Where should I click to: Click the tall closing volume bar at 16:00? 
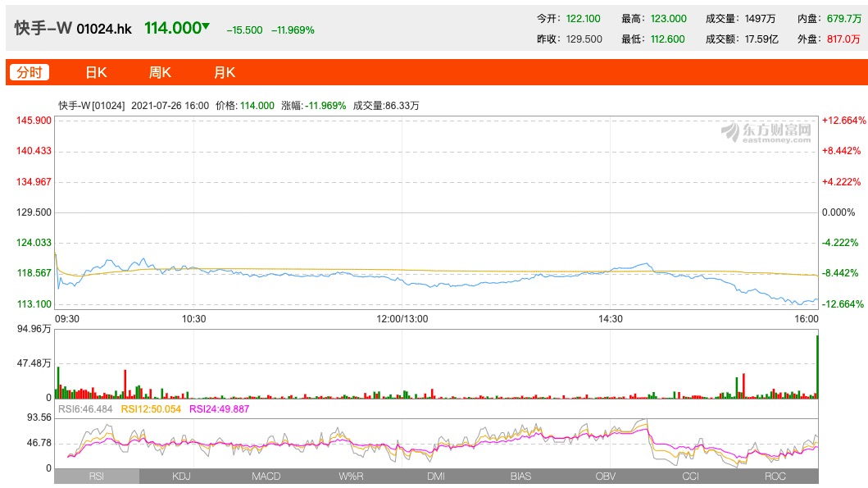pyautogui.click(x=817, y=367)
